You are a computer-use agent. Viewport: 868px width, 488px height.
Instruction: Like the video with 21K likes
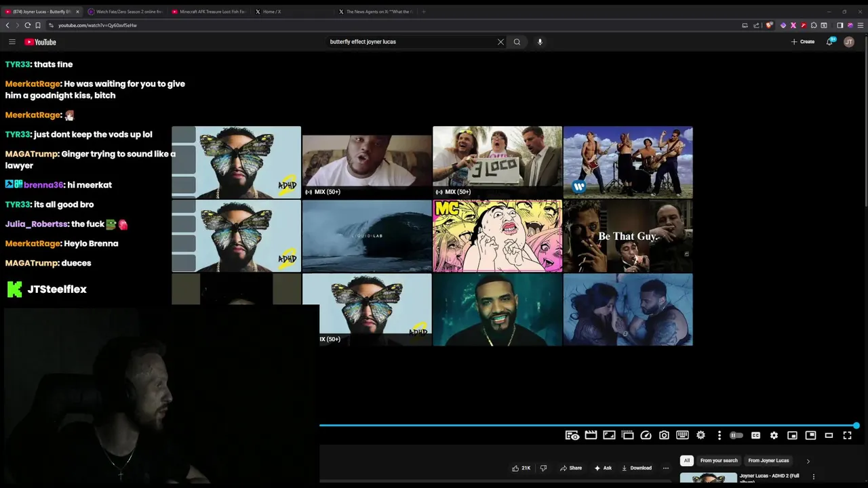(x=521, y=468)
